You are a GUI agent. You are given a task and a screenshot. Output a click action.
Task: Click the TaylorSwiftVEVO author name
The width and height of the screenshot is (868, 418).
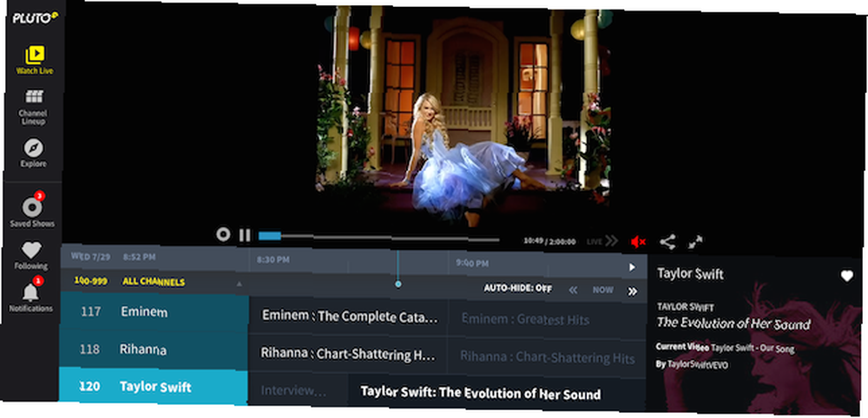pyautogui.click(x=698, y=364)
